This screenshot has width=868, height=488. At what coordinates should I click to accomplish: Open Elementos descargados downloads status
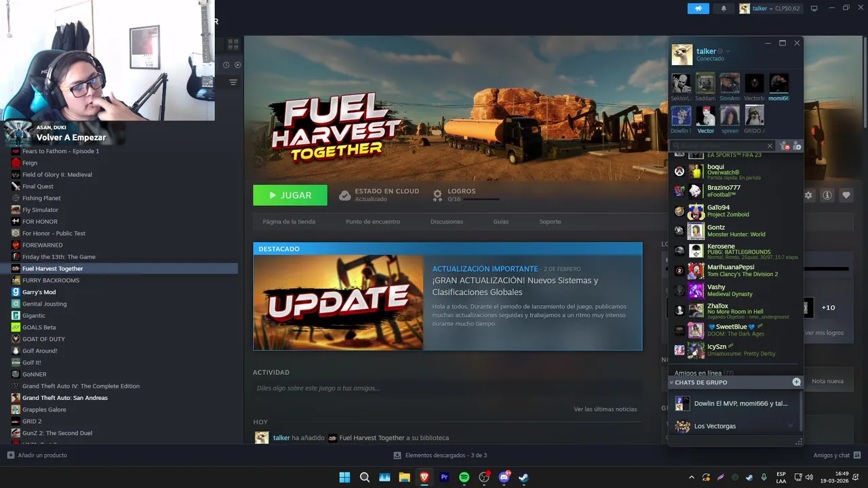pyautogui.click(x=441, y=455)
